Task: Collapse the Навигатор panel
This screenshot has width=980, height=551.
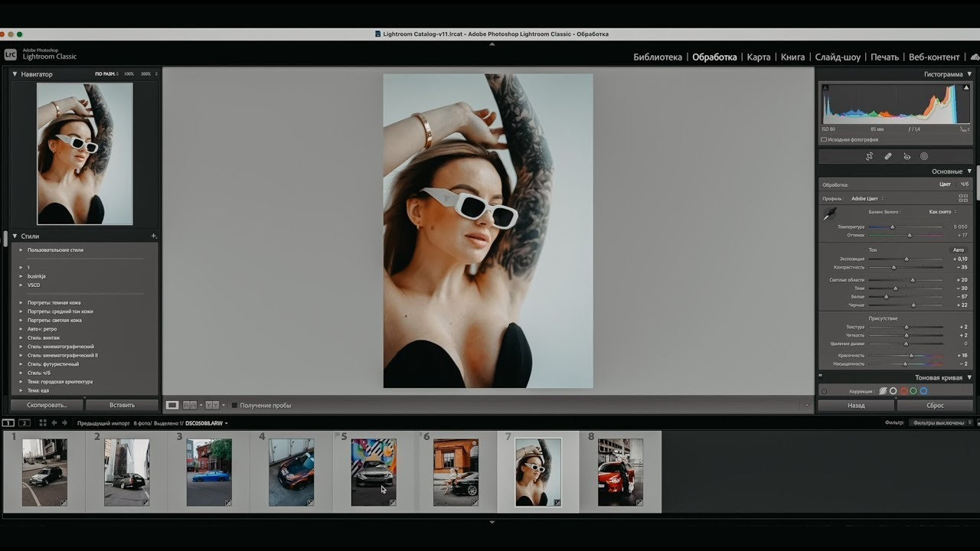Action: click(15, 74)
